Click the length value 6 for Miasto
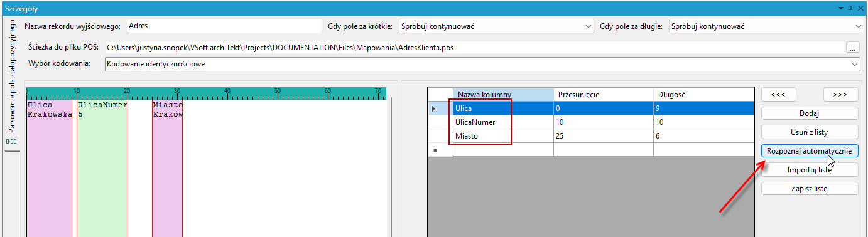 pyautogui.click(x=703, y=135)
